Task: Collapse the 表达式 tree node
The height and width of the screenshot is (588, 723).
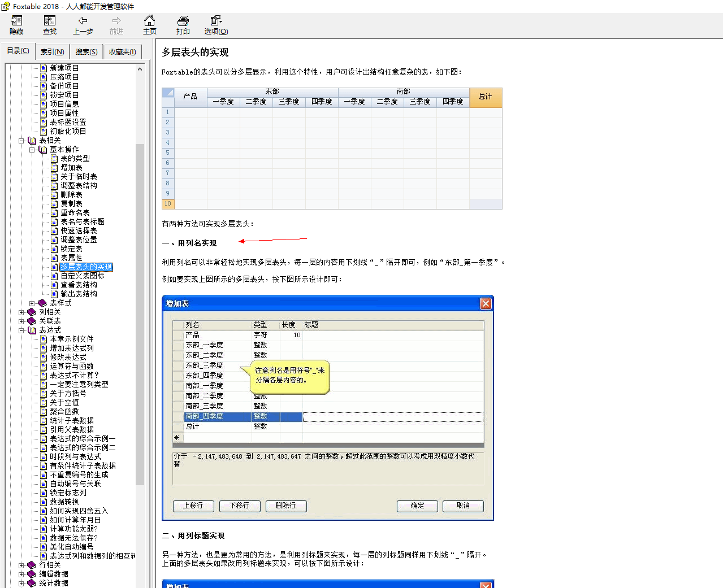Action: 21,330
